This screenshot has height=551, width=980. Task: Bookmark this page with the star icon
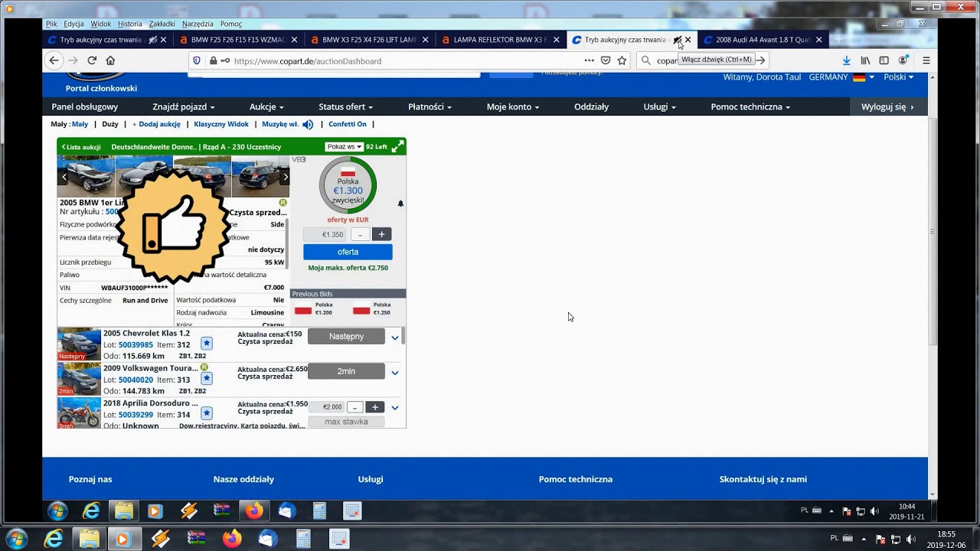pyautogui.click(x=622, y=60)
